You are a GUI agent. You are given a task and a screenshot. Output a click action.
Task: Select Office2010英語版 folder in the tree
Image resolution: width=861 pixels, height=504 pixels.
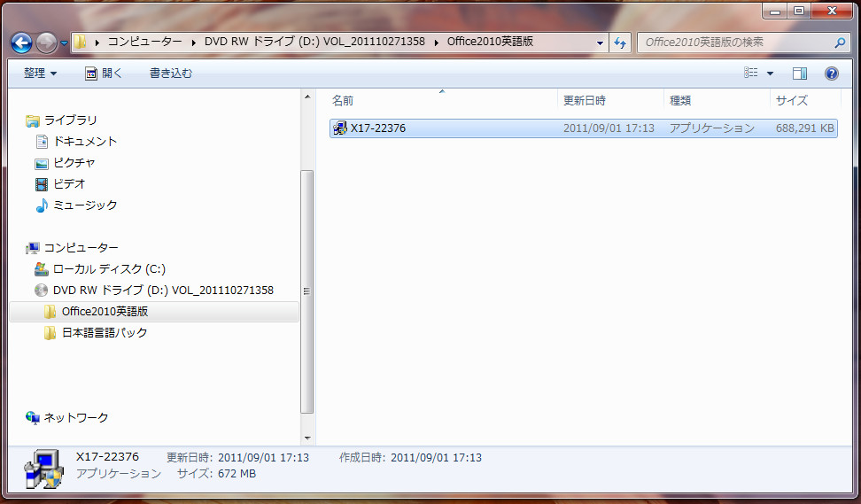click(x=105, y=311)
